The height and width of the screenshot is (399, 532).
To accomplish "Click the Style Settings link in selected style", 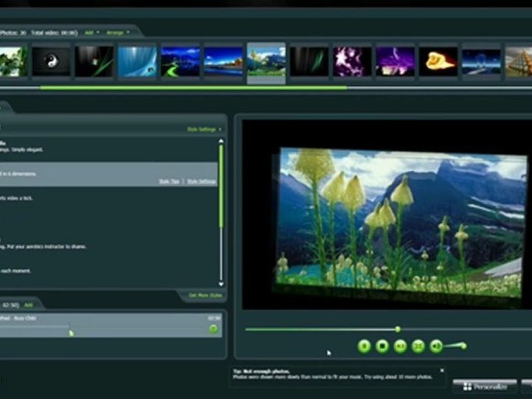I will (202, 182).
